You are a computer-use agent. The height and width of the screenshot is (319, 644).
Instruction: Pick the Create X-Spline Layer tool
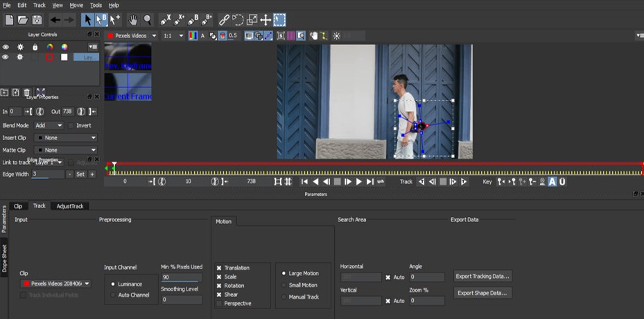click(x=166, y=19)
